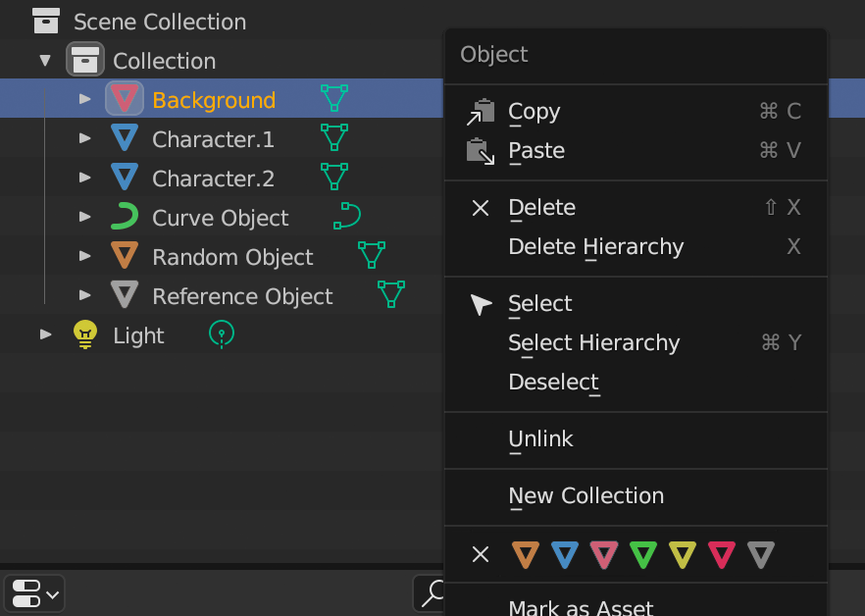The image size is (865, 616).
Task: Choose Delete from the Object menu
Action: [x=636, y=208]
